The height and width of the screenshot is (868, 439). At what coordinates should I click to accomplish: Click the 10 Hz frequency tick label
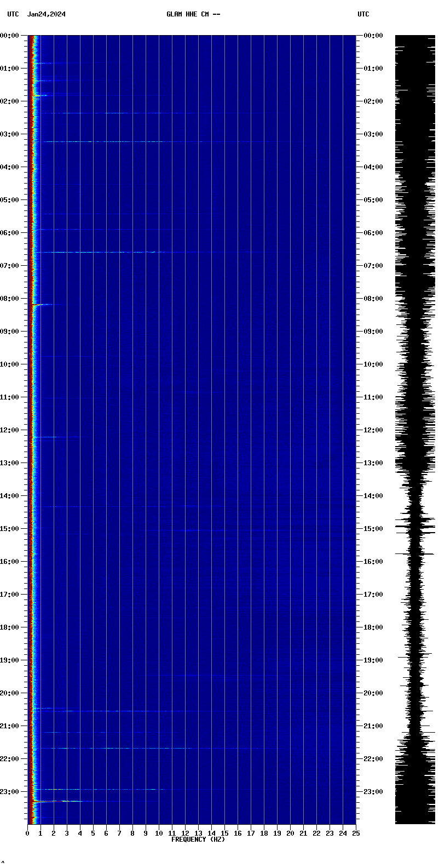159,833
